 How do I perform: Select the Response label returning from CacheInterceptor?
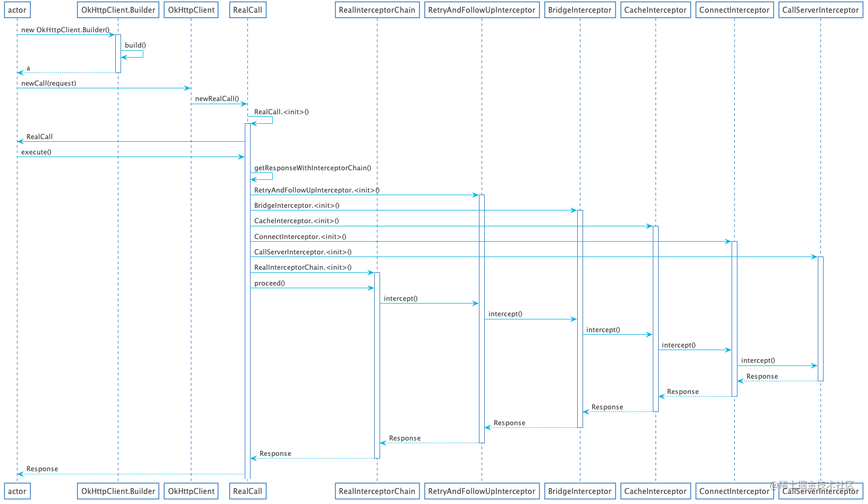607,407
